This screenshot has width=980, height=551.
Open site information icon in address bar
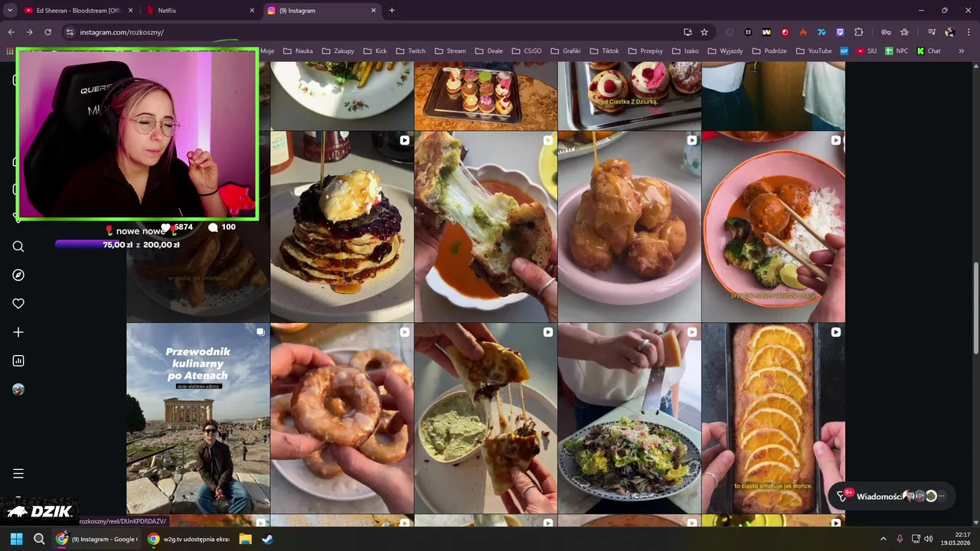pos(70,32)
